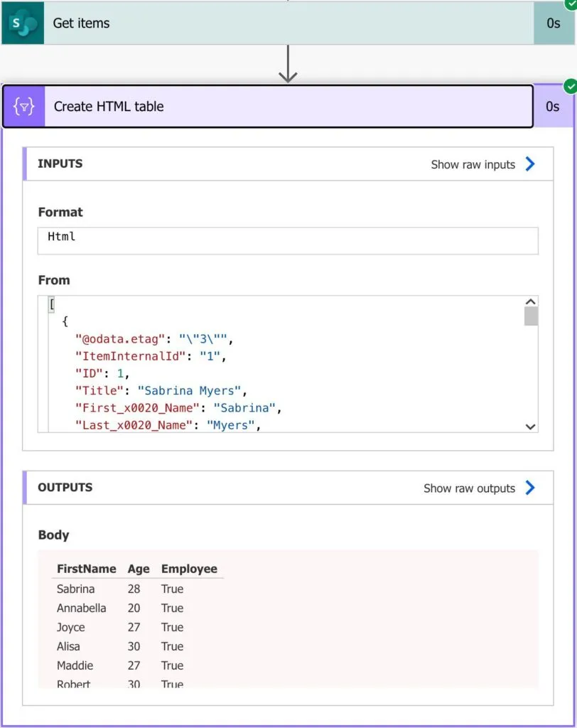Image resolution: width=577 pixels, height=728 pixels.
Task: Click the Create HTML table data operation icon
Action: tap(24, 107)
